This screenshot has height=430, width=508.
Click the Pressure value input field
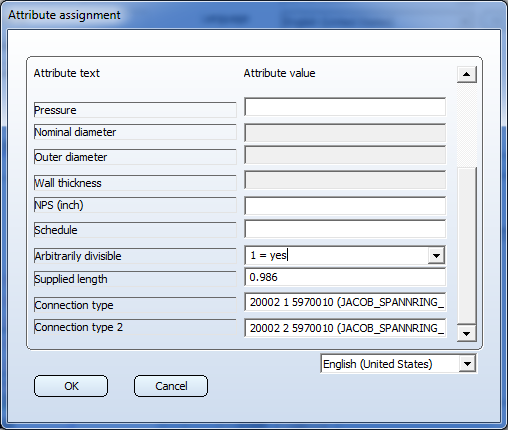(345, 107)
